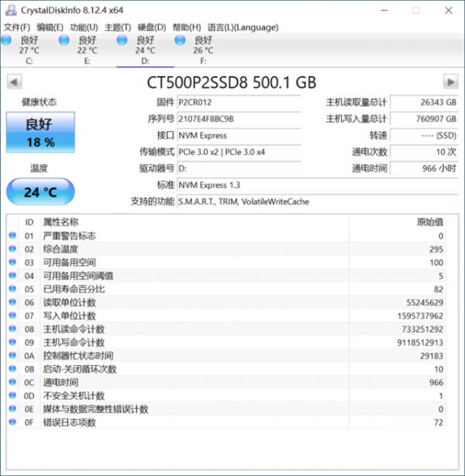This screenshot has height=476, width=465.
Task: Open the 帮助(H) menu
Action: pyautogui.click(x=187, y=27)
